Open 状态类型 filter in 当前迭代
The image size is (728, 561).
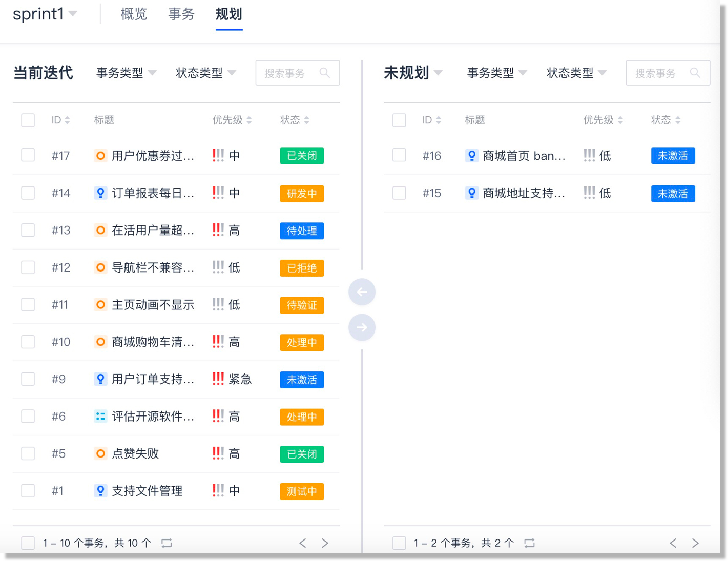pyautogui.click(x=206, y=73)
